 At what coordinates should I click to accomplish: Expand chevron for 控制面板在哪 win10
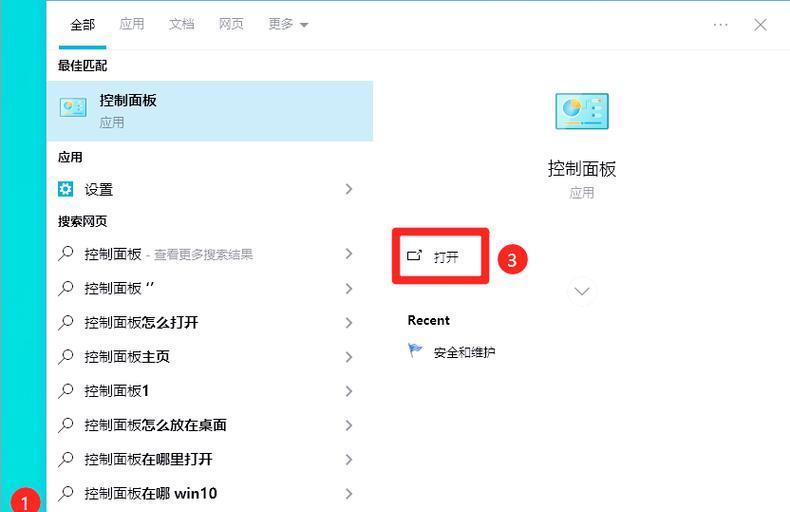[x=349, y=493]
